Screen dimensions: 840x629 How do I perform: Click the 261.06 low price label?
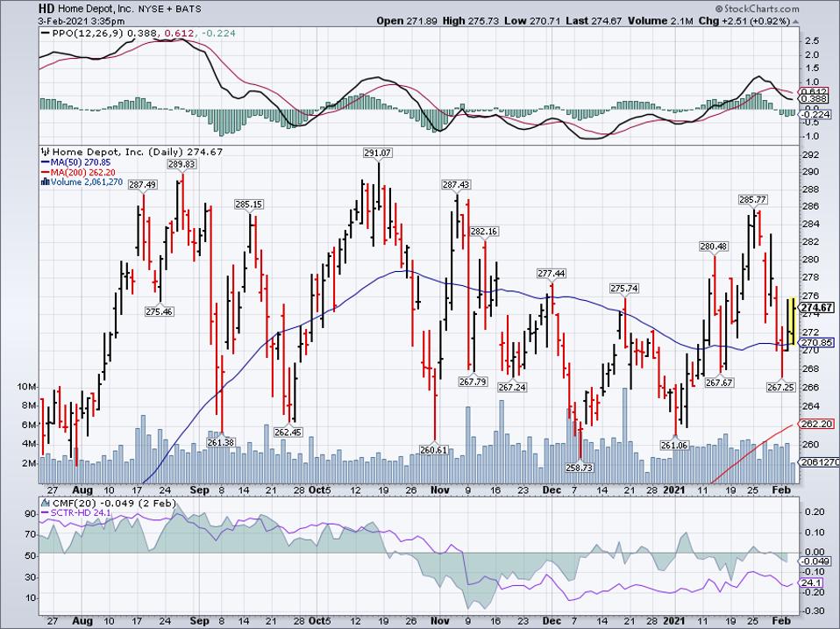674,446
